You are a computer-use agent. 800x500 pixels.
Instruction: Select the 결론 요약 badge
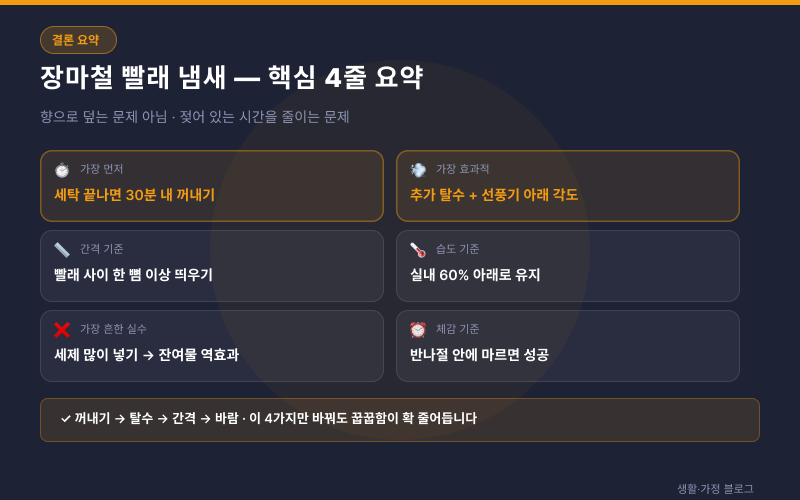coord(79,40)
